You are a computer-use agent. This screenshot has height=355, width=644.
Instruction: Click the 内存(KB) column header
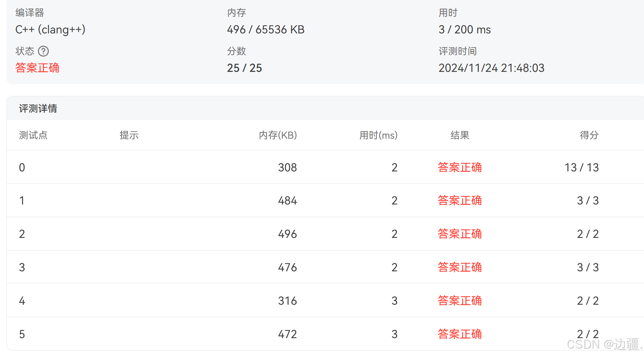coord(278,135)
